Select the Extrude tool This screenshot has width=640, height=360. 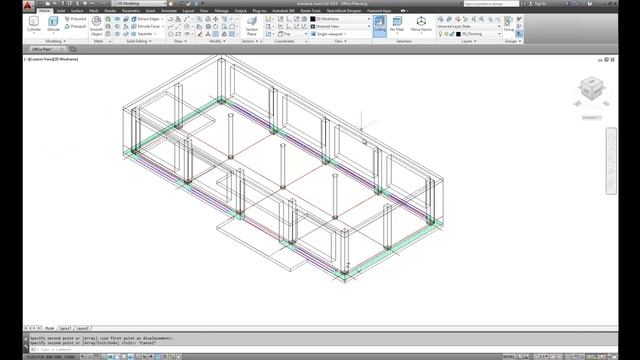(x=53, y=24)
